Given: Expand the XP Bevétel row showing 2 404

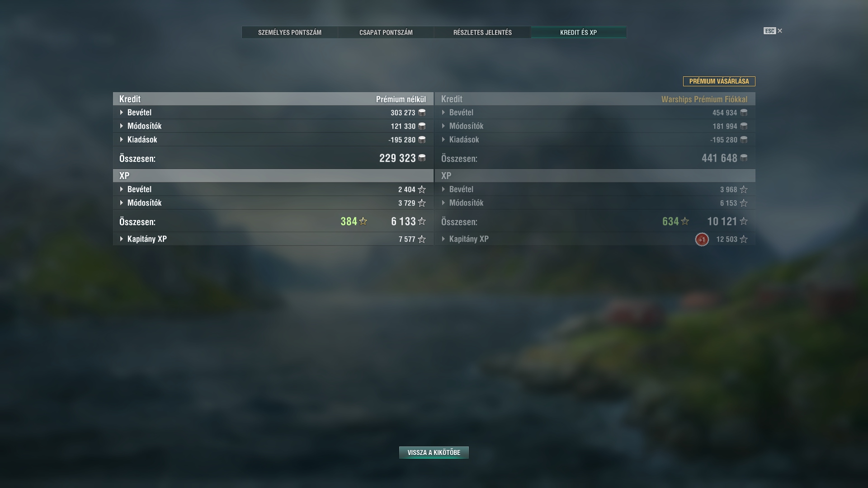Looking at the screenshot, I should (x=273, y=189).
